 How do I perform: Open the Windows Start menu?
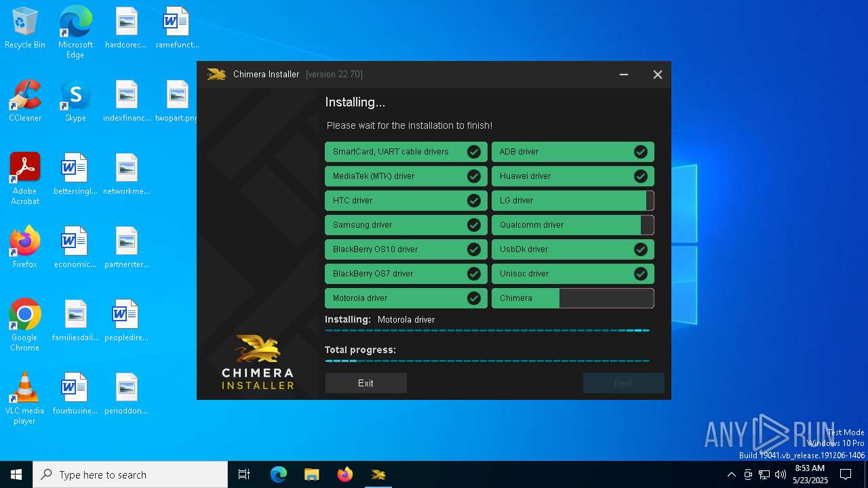[x=16, y=474]
